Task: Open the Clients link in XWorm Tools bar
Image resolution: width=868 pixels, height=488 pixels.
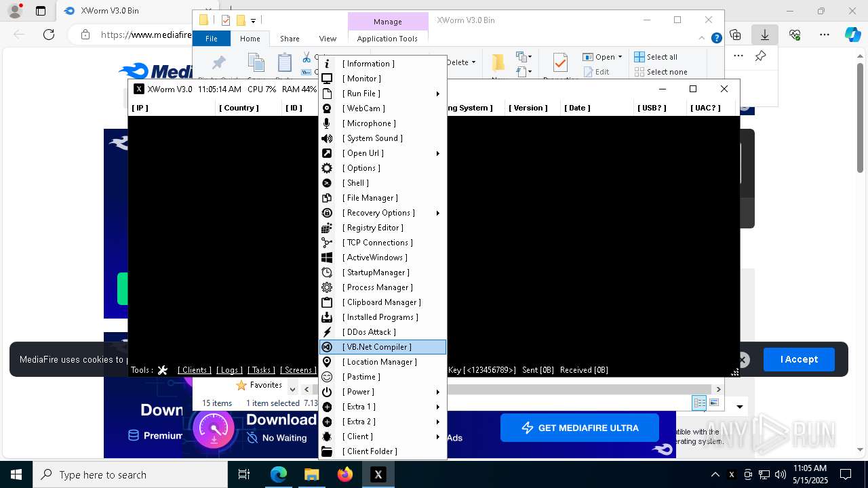Action: (194, 370)
